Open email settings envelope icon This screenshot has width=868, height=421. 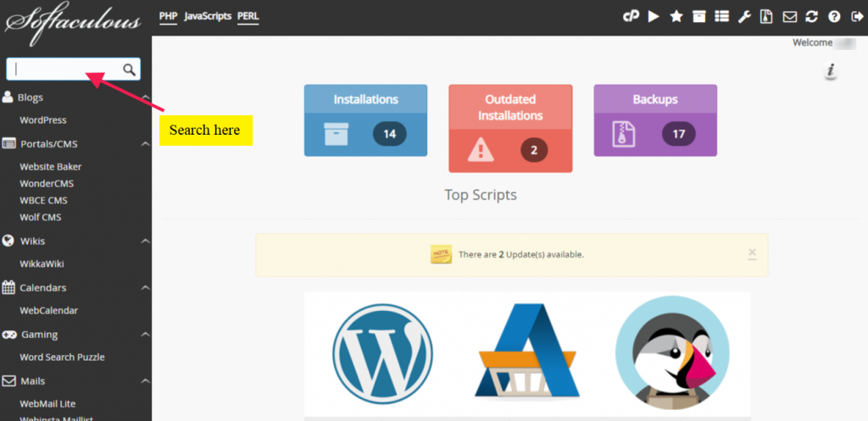(789, 17)
